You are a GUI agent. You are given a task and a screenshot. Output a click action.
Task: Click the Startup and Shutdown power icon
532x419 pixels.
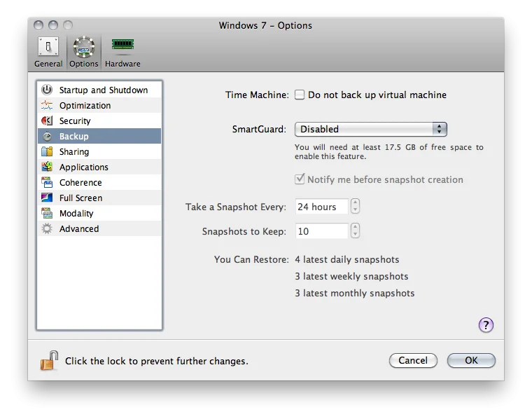point(47,90)
